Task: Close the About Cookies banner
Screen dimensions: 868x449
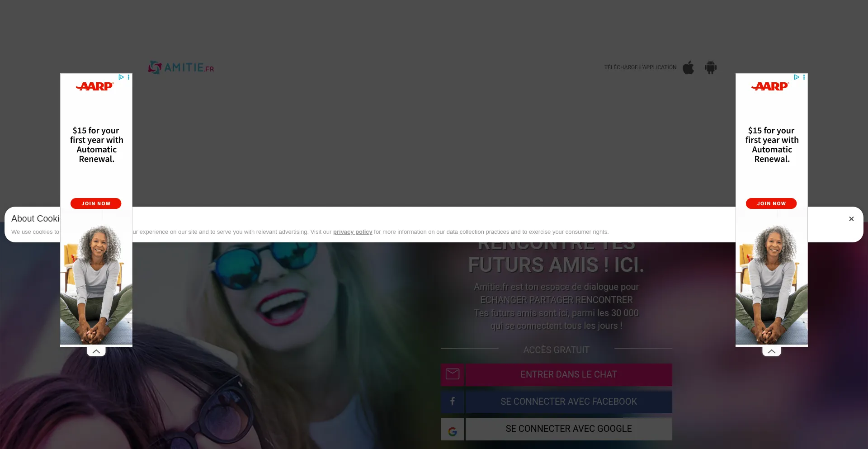Action: (x=851, y=219)
